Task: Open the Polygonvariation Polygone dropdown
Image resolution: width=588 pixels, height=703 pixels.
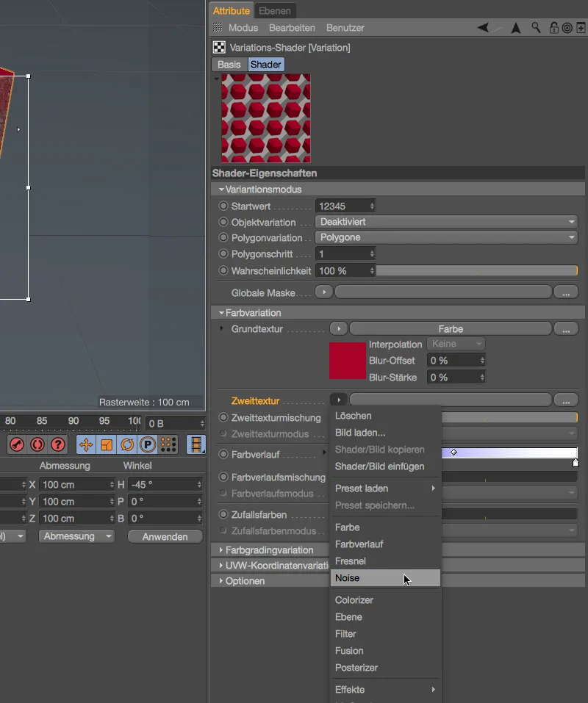Action: tap(446, 237)
